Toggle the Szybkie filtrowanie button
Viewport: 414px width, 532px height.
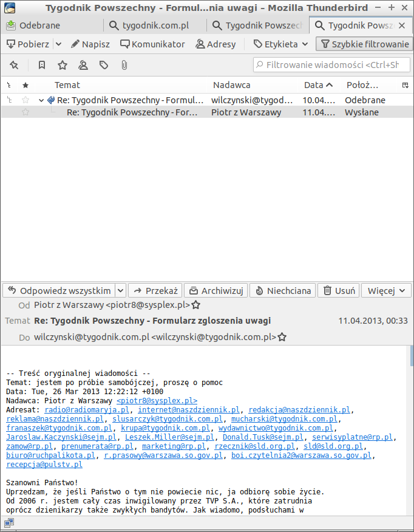point(364,44)
